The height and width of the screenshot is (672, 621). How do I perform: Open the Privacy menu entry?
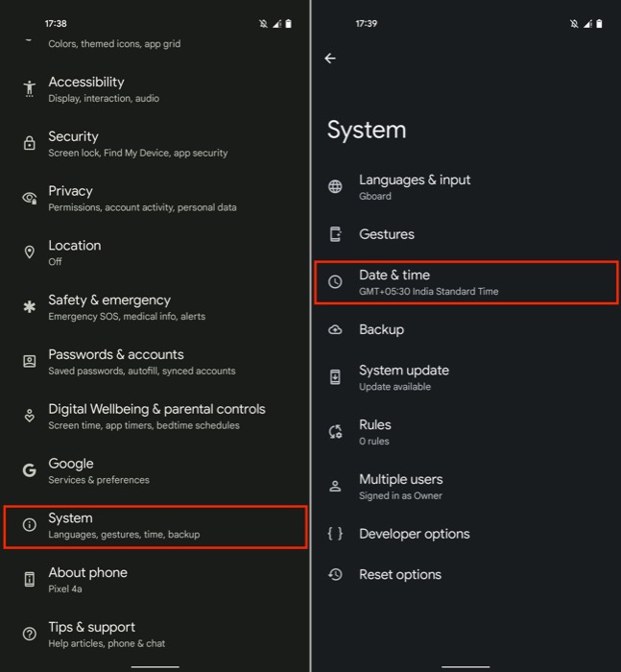point(155,198)
